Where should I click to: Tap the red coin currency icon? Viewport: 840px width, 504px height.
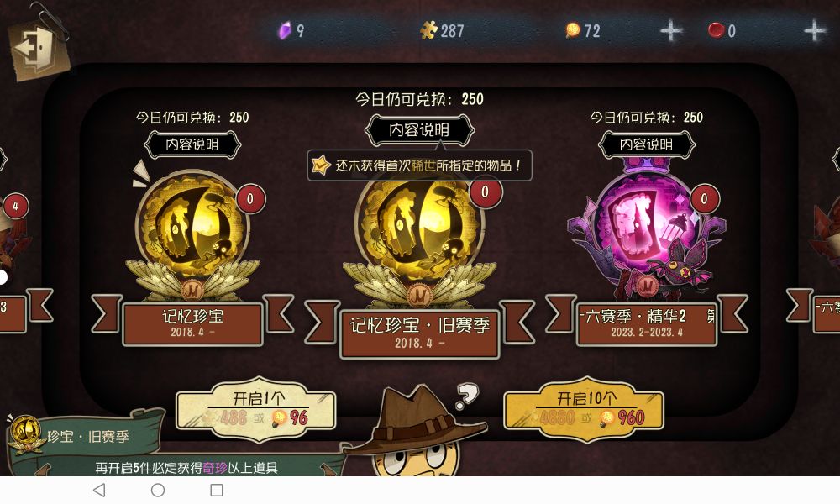(717, 30)
